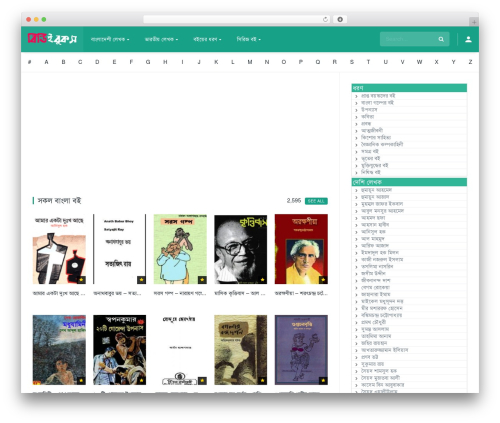Filter books by letter A
The height and width of the screenshot is (423, 500).
[46, 62]
